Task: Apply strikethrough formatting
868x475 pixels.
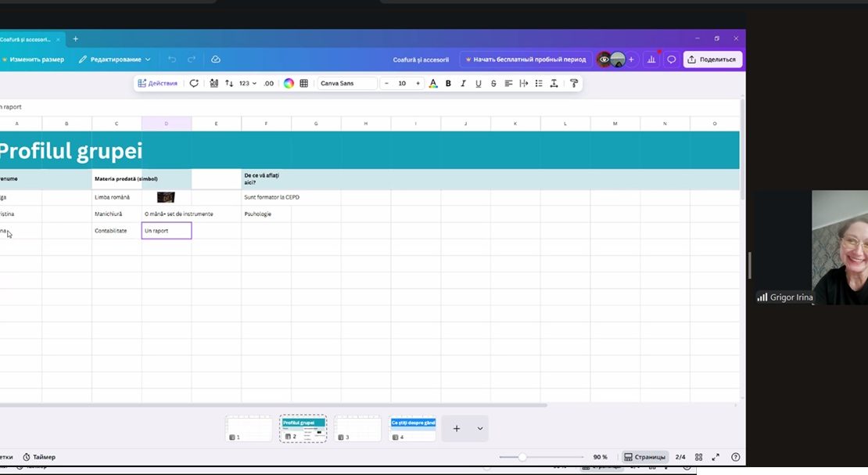Action: pyautogui.click(x=493, y=83)
